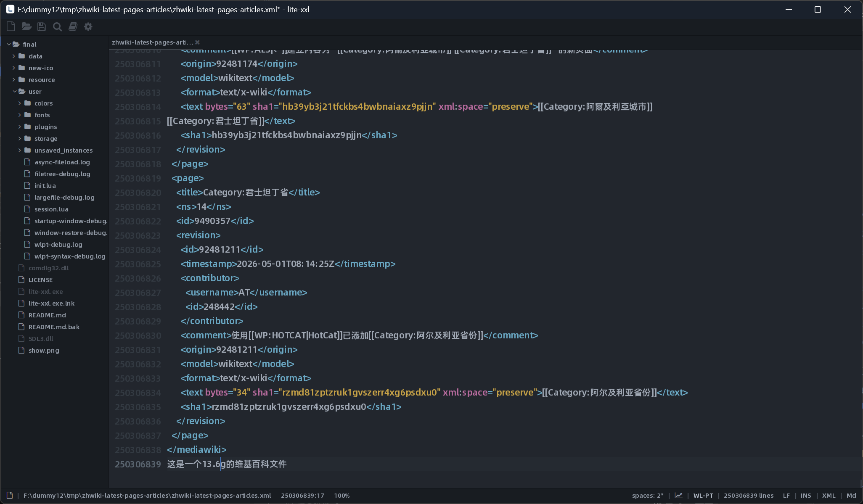Open filetree-debug.log file
The image size is (863, 504).
click(x=62, y=174)
